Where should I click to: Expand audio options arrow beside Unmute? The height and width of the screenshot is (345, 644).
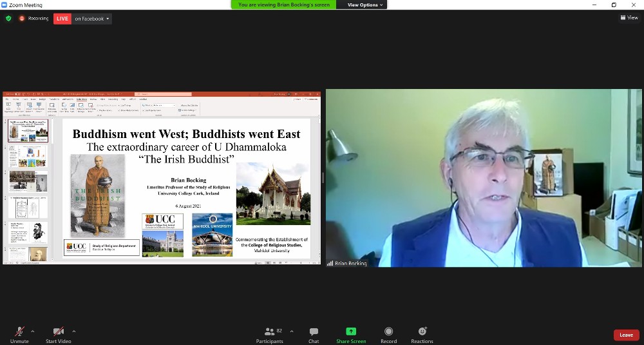tap(33, 331)
